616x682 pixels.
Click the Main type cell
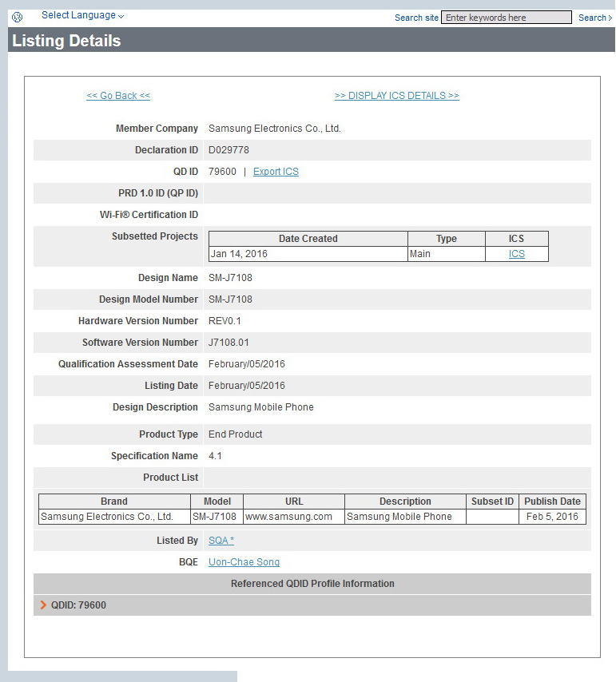coord(447,254)
